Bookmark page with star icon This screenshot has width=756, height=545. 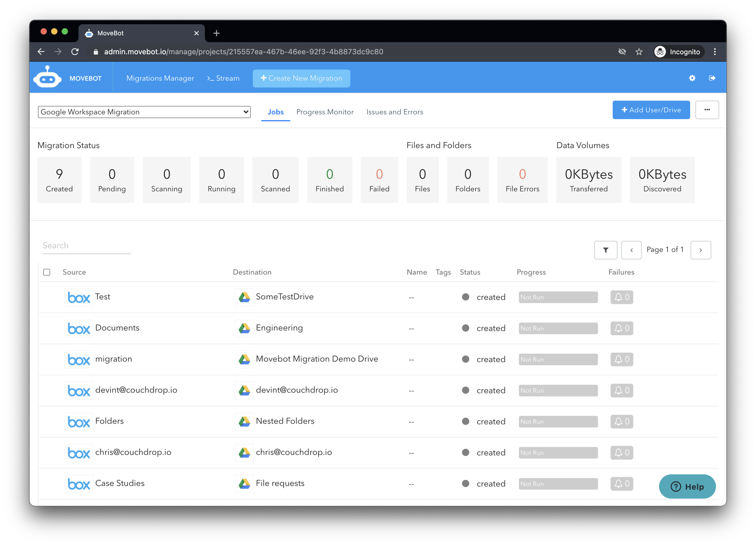(x=639, y=52)
